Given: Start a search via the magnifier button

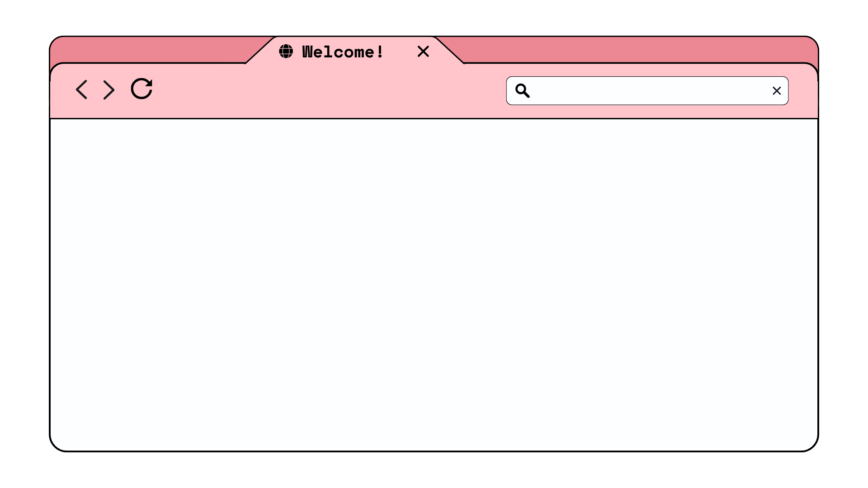Looking at the screenshot, I should point(523,91).
